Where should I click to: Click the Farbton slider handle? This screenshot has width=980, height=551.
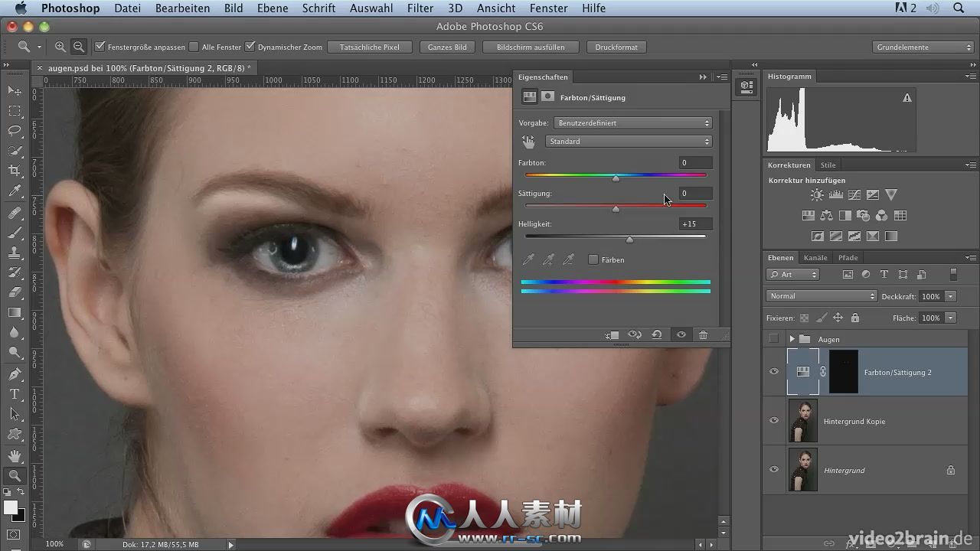click(616, 178)
